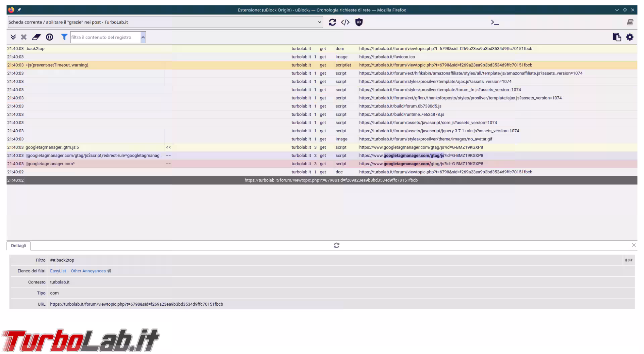Refresh the details panel
The width and height of the screenshot is (644, 354).
[336, 246]
